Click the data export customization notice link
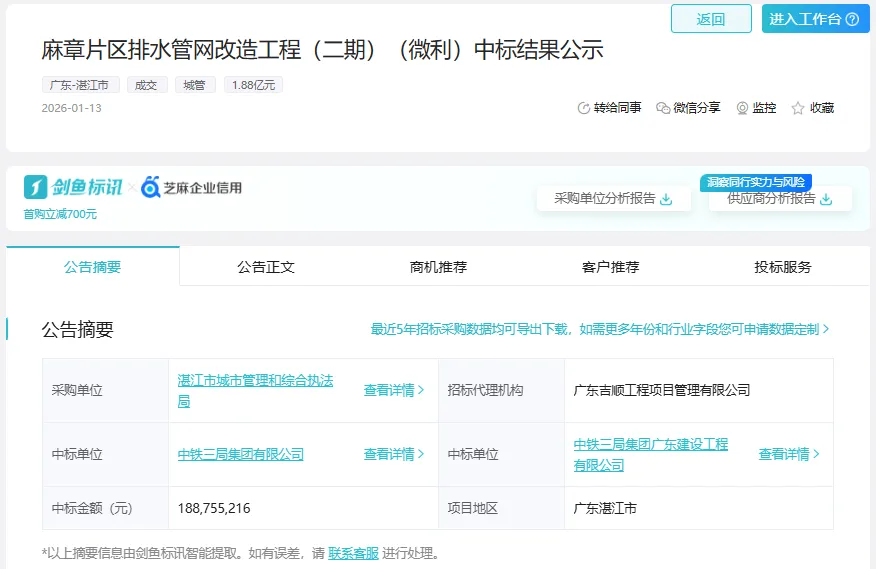876x569 pixels. 600,329
